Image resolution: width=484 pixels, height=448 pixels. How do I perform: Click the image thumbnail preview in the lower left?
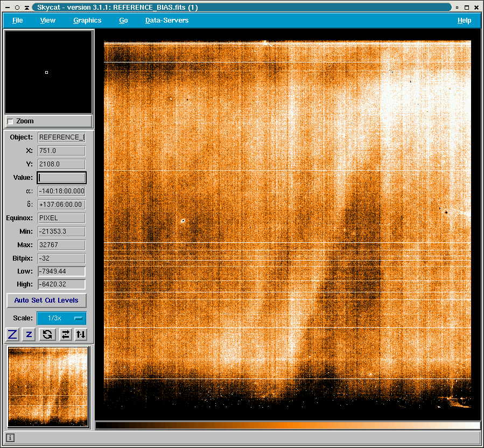point(48,387)
